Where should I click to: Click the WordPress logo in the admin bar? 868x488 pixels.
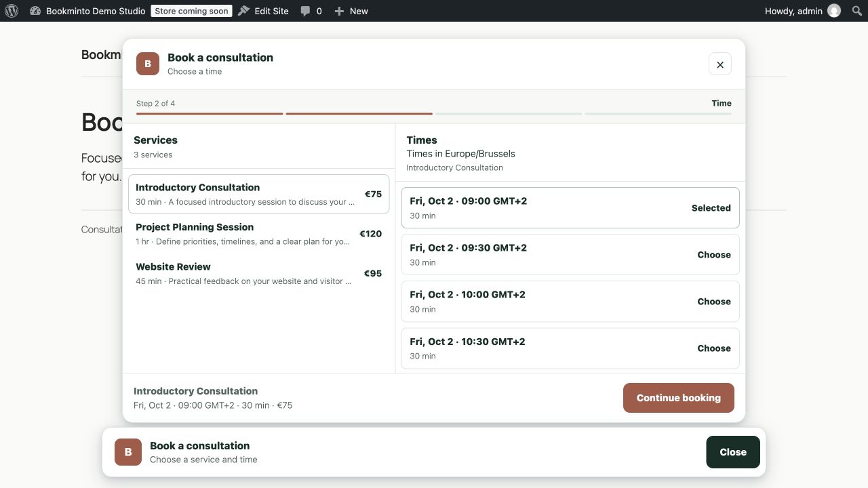tap(12, 11)
